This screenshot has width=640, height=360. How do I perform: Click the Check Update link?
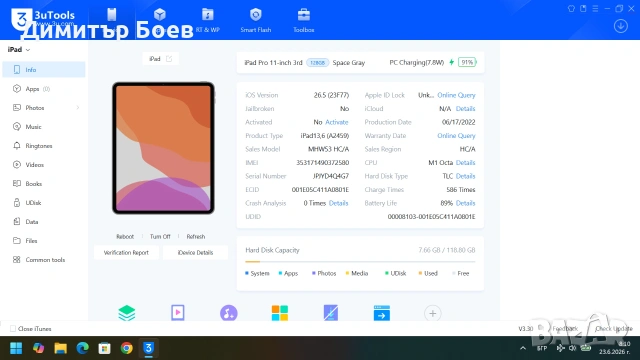point(614,328)
